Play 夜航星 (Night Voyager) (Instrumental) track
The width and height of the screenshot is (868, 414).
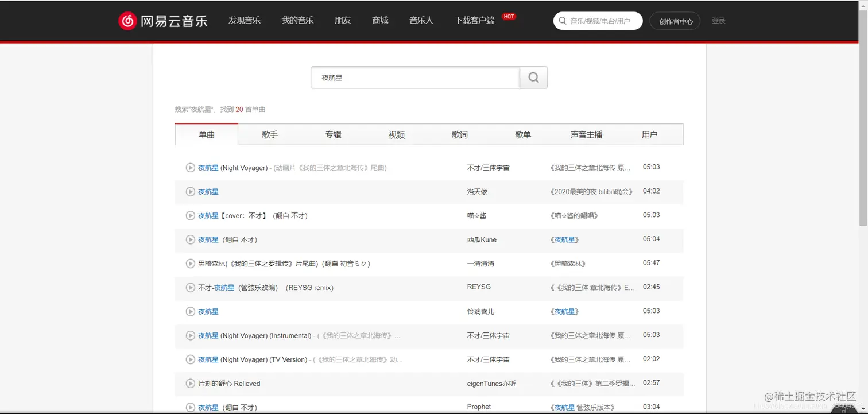(x=191, y=335)
